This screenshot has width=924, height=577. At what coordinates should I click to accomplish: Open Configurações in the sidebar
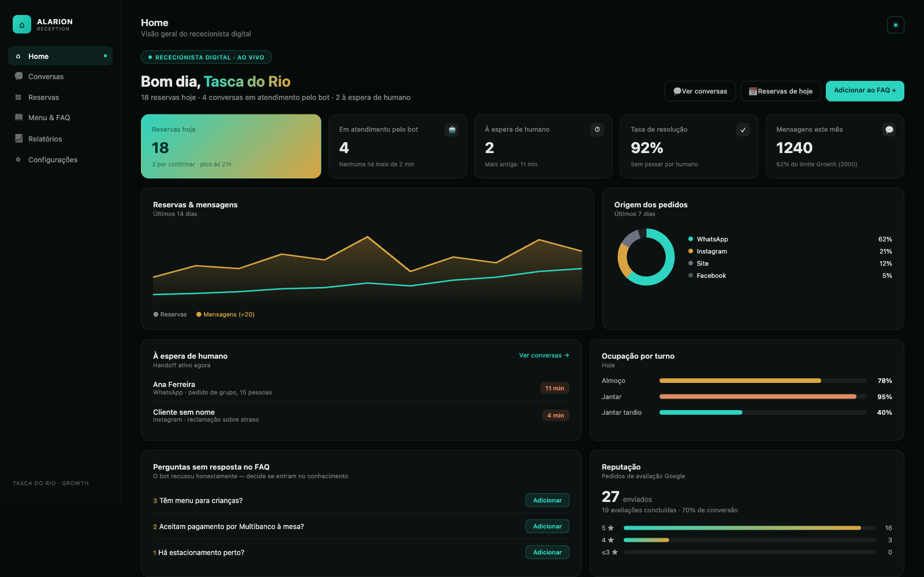click(x=60, y=160)
